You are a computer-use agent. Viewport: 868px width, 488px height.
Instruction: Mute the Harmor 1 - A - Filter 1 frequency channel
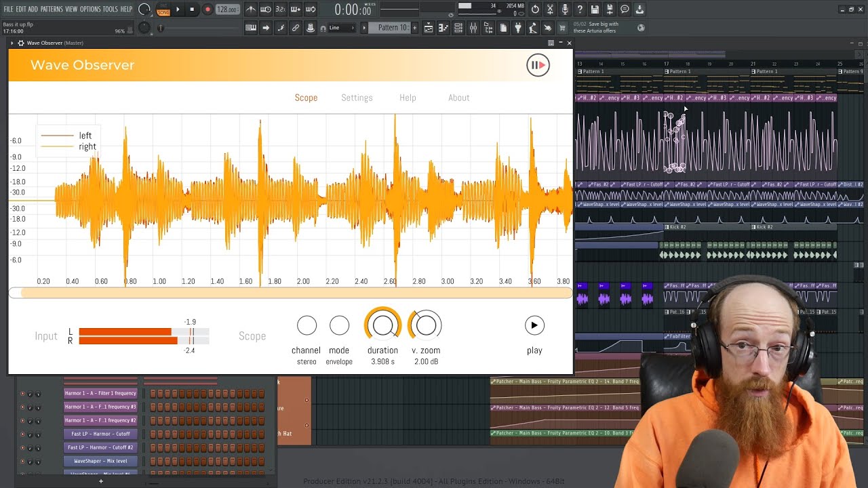(22, 394)
